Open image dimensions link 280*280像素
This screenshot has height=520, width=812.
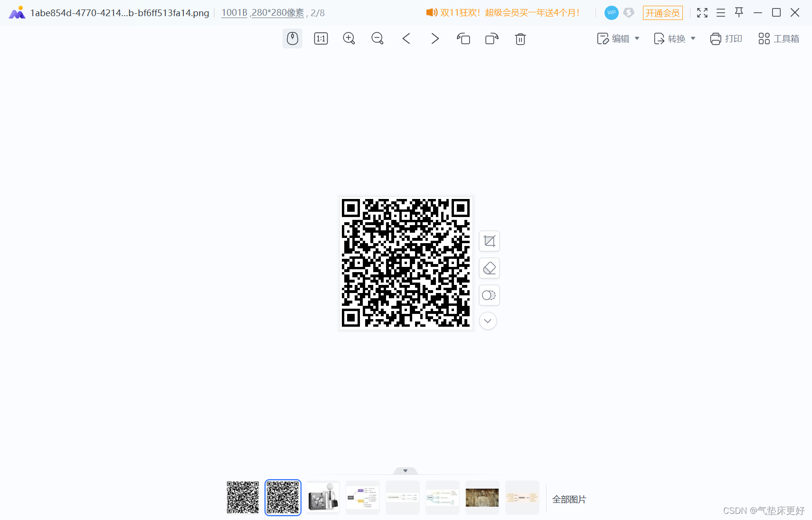coord(277,13)
